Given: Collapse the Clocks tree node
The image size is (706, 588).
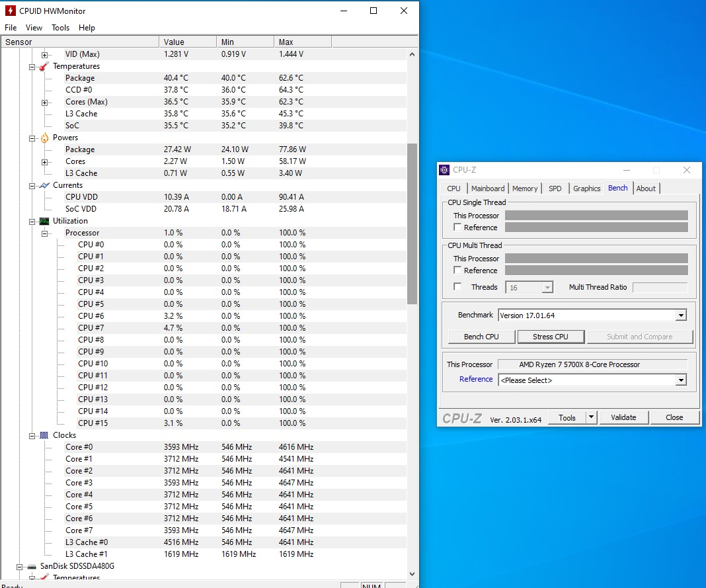Looking at the screenshot, I should click(x=32, y=436).
